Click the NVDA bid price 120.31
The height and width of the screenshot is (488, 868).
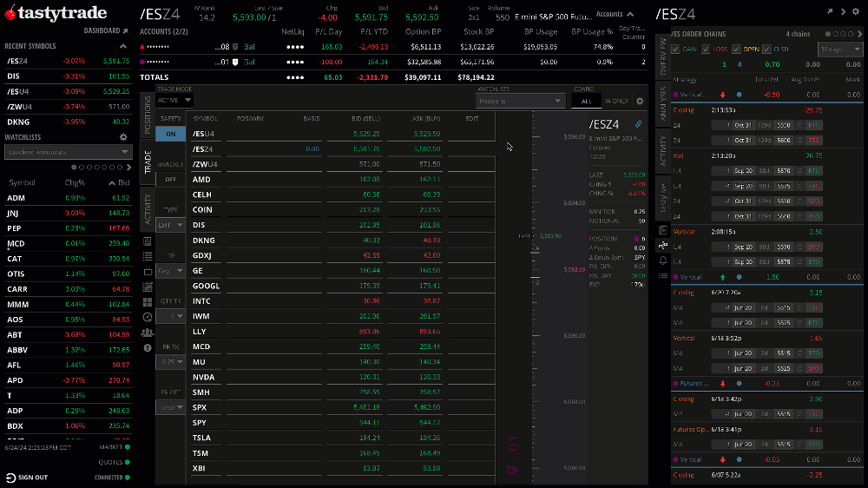369,377
